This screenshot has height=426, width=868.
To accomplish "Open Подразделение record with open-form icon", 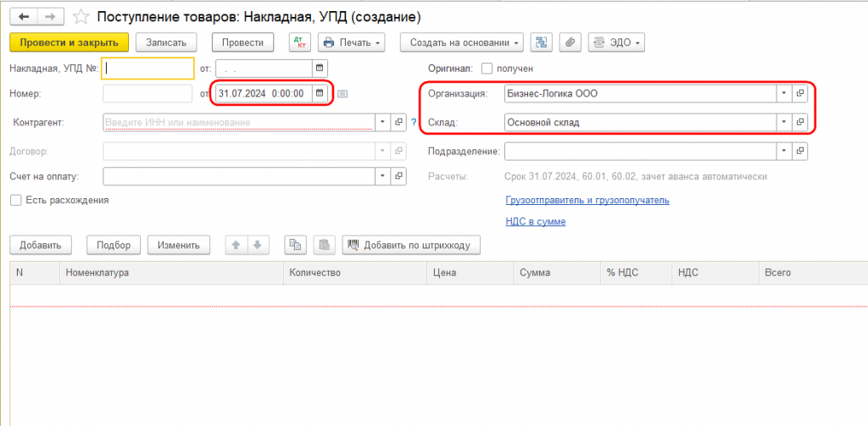I will (799, 150).
